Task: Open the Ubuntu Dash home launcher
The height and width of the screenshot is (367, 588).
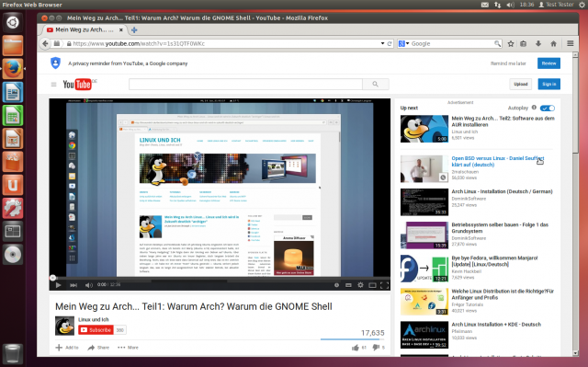Action: (x=13, y=22)
